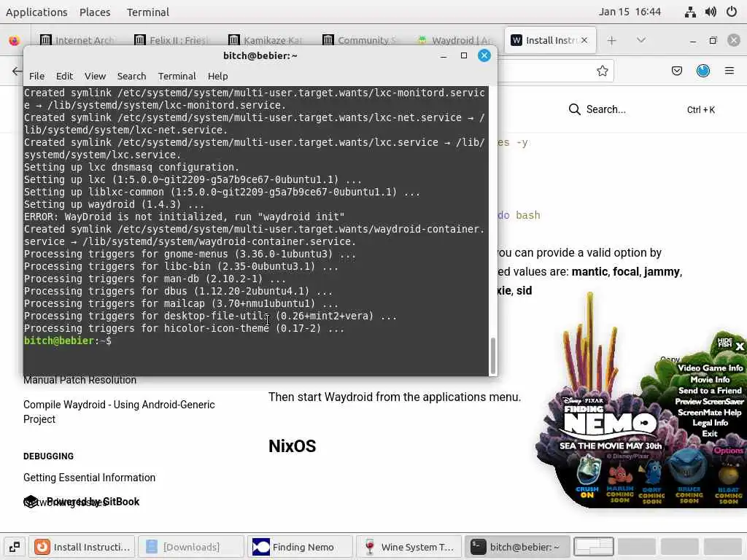
Task: Click Preview ScreenSaver in Nemo widget
Action: click(x=709, y=402)
